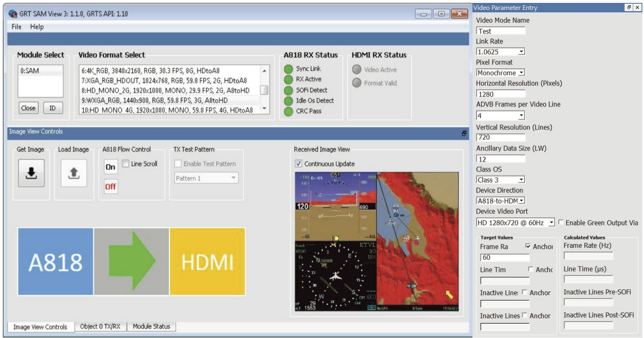Check the first Inactive Lines Anchor checkbox
This screenshot has height=338, width=644.
(x=525, y=292)
